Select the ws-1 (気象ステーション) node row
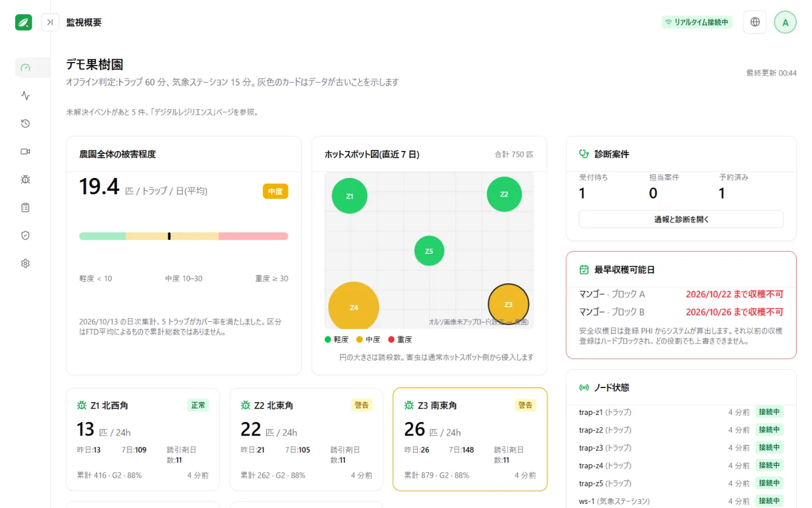This screenshot has height=508, width=812. point(681,501)
